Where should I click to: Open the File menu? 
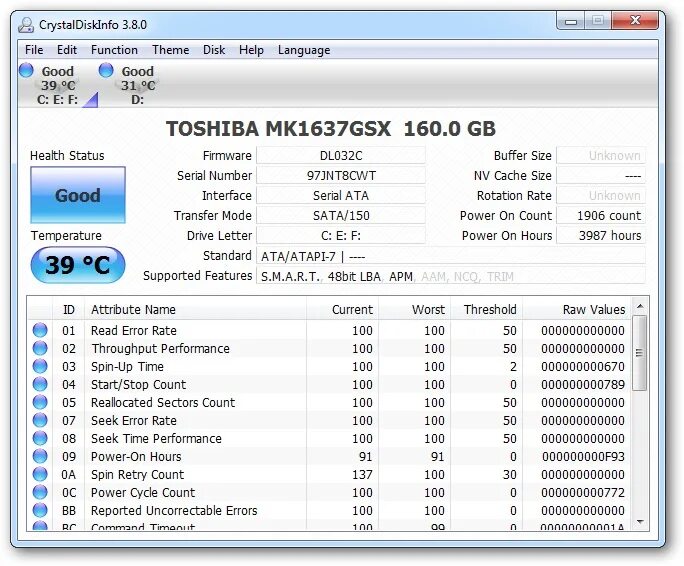[x=34, y=50]
